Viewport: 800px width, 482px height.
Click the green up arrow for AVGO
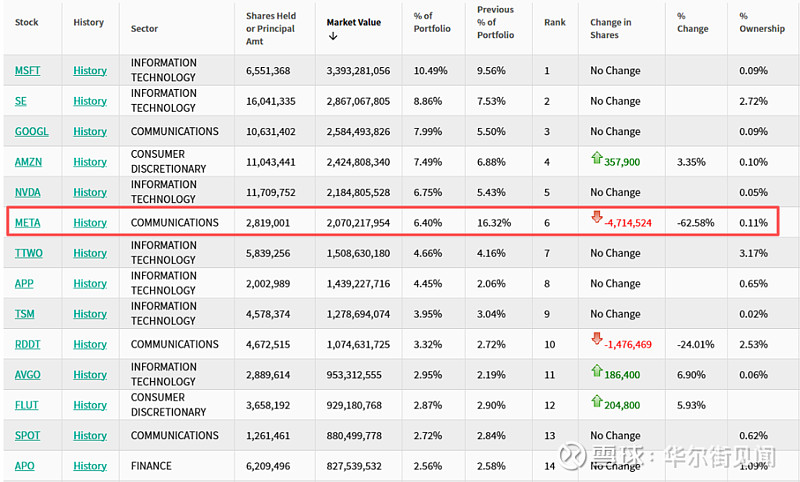596,370
